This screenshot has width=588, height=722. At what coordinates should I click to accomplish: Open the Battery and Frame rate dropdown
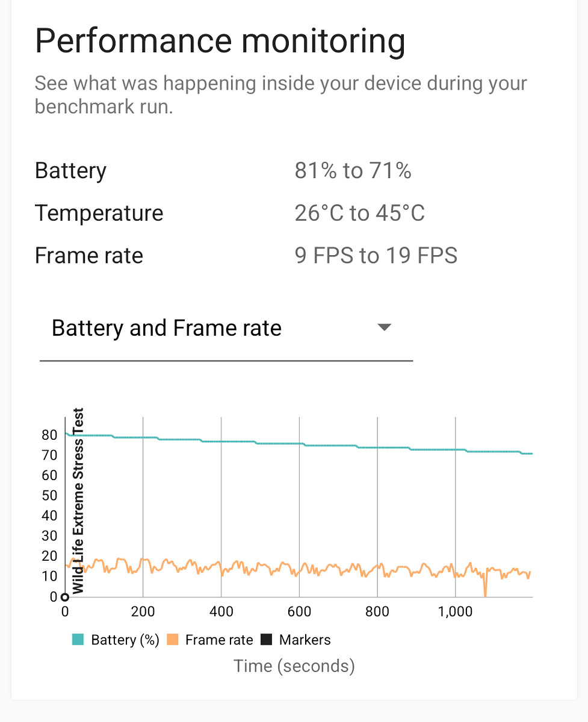pyautogui.click(x=167, y=329)
